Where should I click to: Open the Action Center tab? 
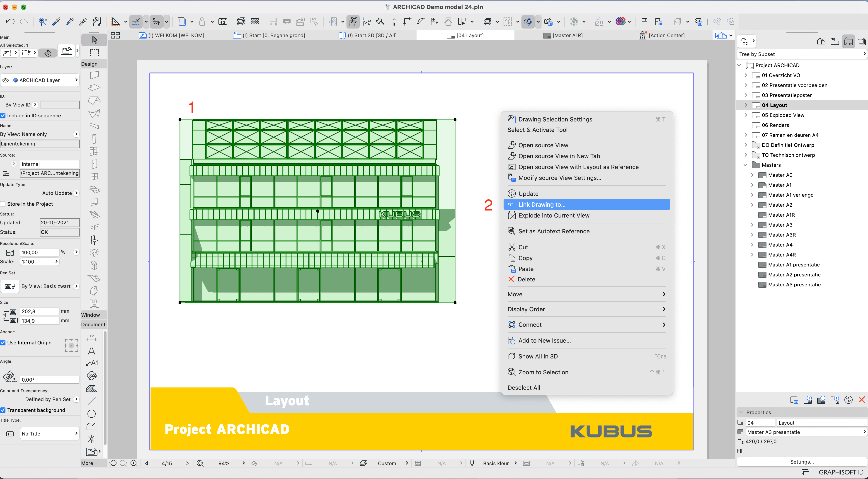pyautogui.click(x=662, y=35)
